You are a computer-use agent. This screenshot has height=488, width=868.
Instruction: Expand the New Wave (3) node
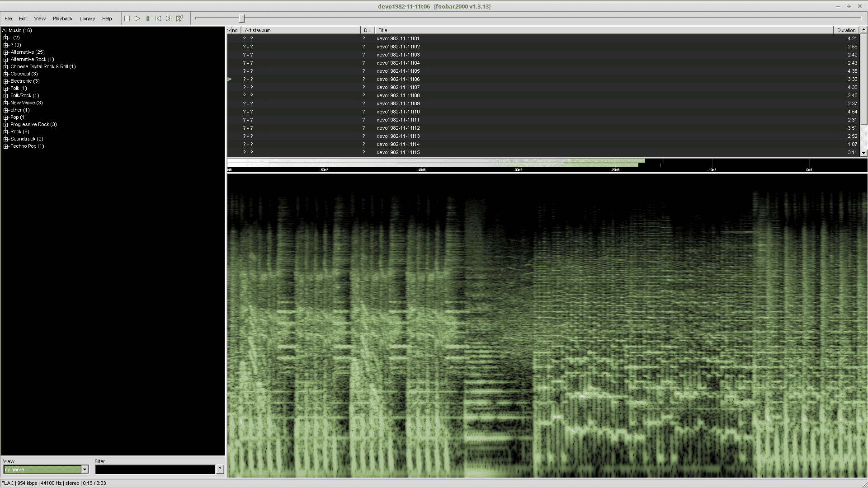6,103
